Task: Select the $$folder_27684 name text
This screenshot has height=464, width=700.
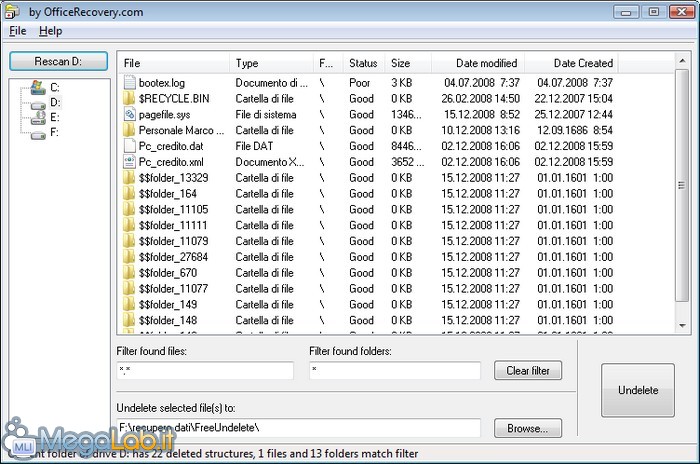Action: click(173, 257)
